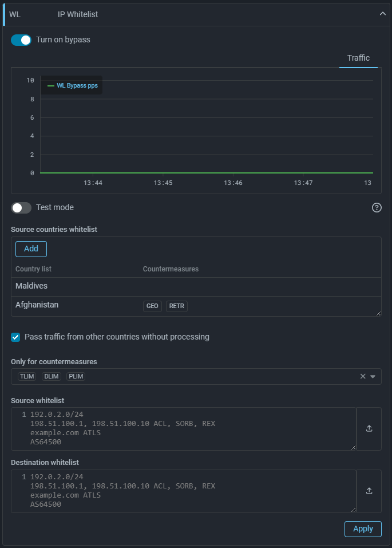Toggle WL Bypass pps legend series

[72, 85]
